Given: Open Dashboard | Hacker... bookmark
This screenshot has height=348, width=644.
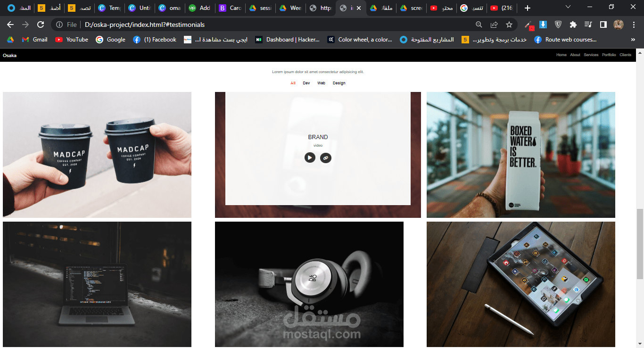Looking at the screenshot, I should click(288, 40).
